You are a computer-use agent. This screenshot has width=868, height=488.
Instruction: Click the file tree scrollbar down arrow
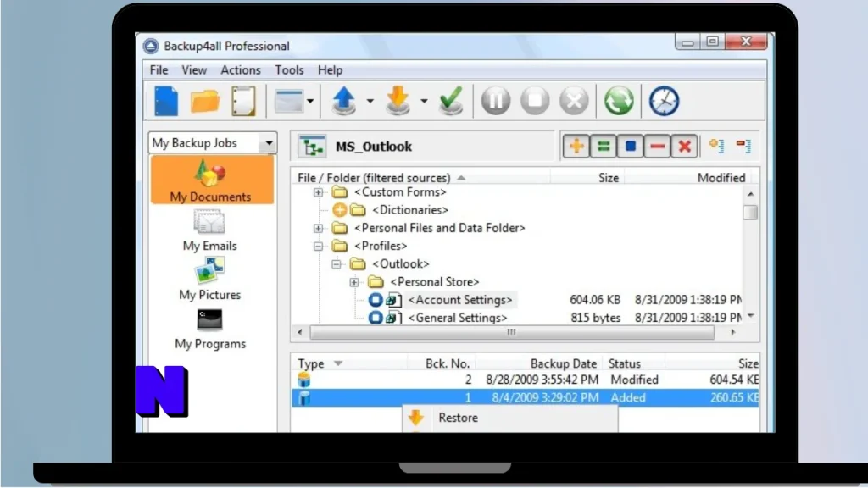(x=750, y=316)
